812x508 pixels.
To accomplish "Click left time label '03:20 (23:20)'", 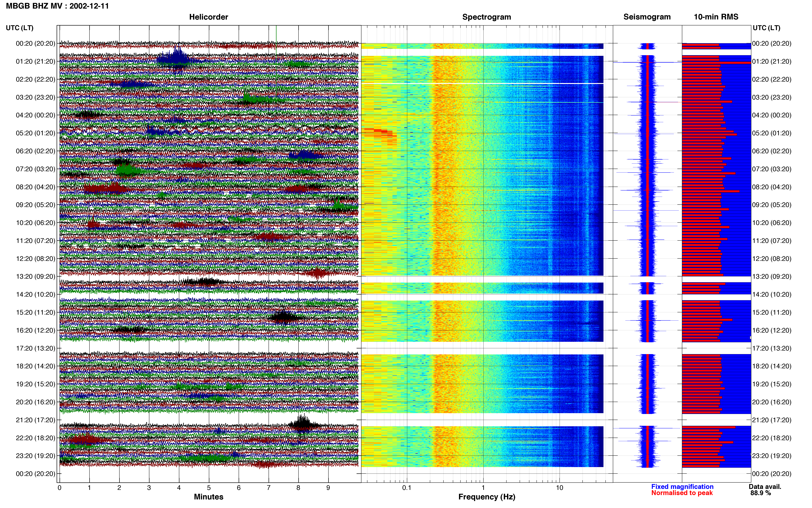I will (36, 97).
